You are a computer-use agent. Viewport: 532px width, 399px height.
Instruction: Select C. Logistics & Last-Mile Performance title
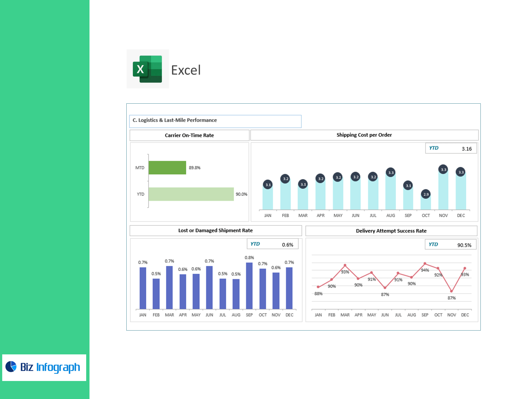tap(175, 120)
